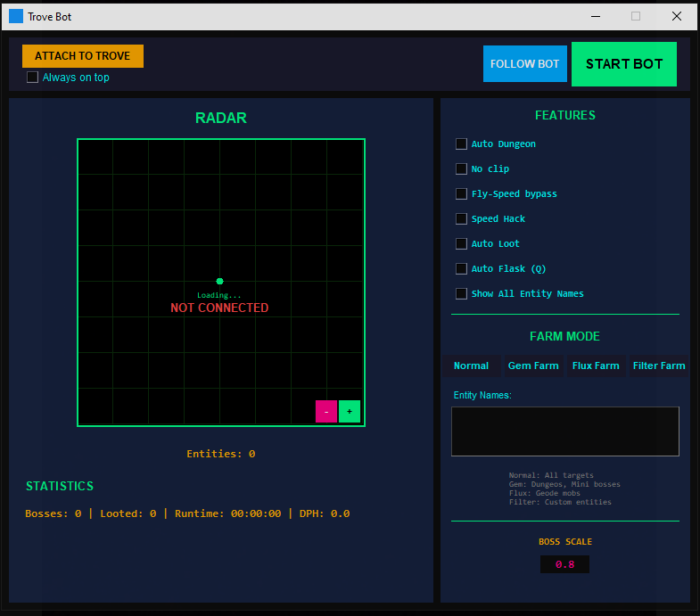The height and width of the screenshot is (616, 700).
Task: Check Show All Entity Names
Action: (461, 293)
